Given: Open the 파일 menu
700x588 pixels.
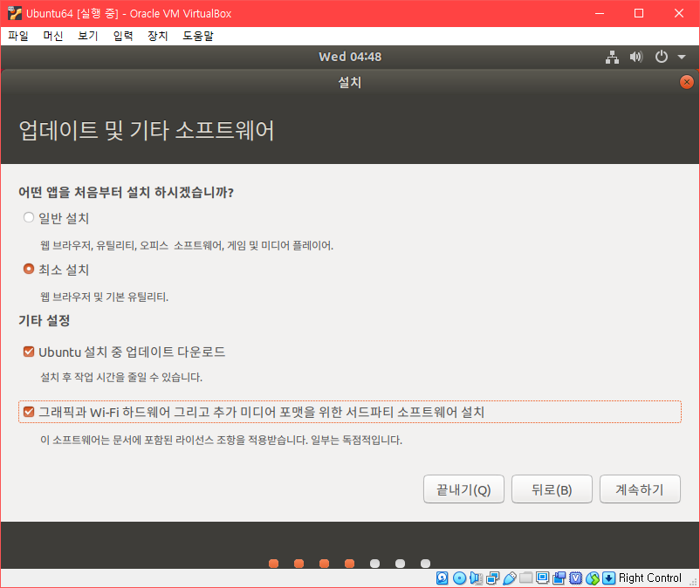Looking at the screenshot, I should click(18, 36).
